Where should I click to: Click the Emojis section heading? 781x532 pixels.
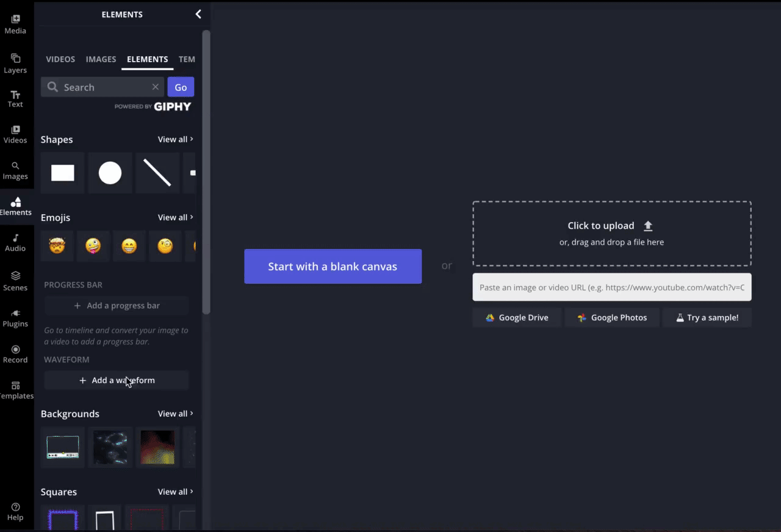point(56,218)
